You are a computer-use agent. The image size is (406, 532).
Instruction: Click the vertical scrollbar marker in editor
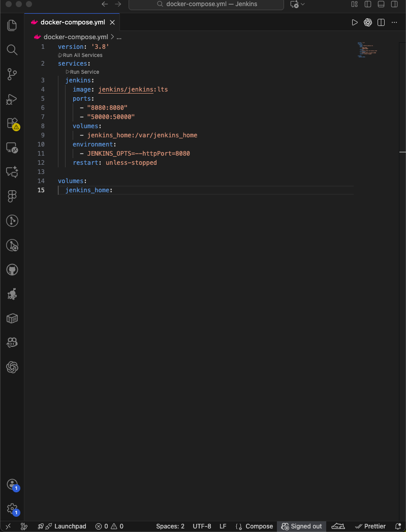402,152
